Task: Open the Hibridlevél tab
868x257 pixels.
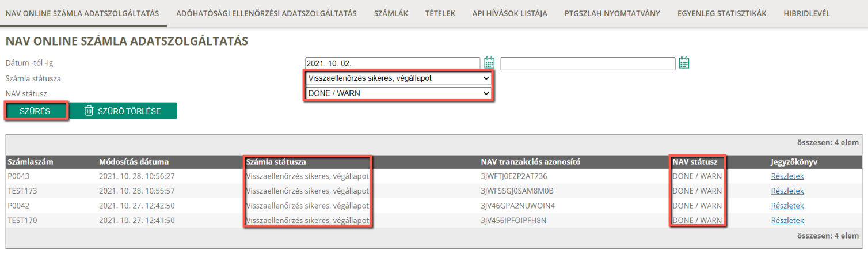Action: pyautogui.click(x=806, y=13)
